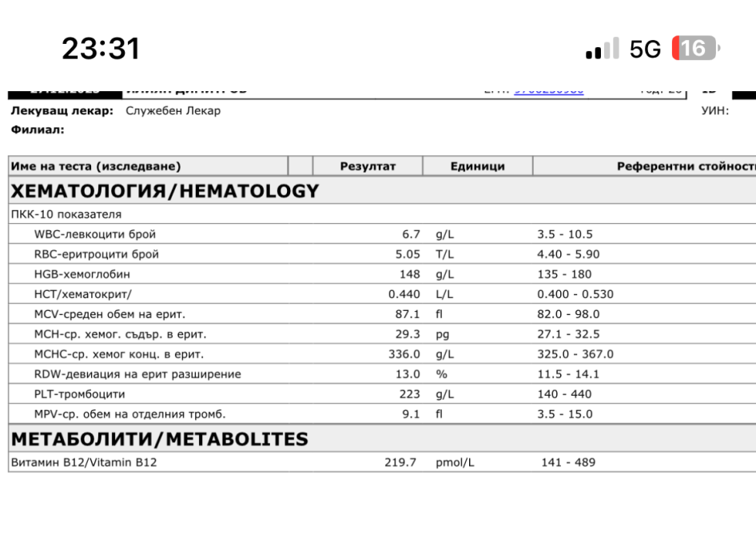756x538 pixels.
Task: Tap the cellular signal strength icon
Action: coord(602,50)
